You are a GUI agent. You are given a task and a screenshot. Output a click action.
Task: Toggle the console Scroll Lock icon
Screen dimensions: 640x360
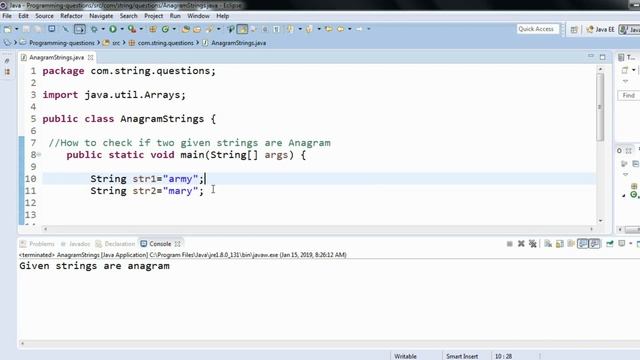pyautogui.click(x=560, y=244)
